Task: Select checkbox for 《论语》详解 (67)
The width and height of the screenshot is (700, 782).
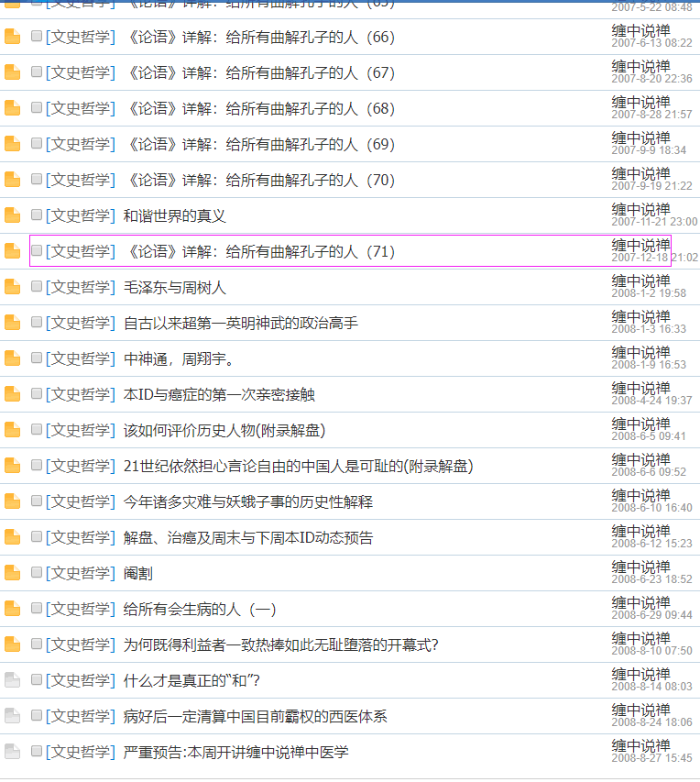Action: pos(37,72)
